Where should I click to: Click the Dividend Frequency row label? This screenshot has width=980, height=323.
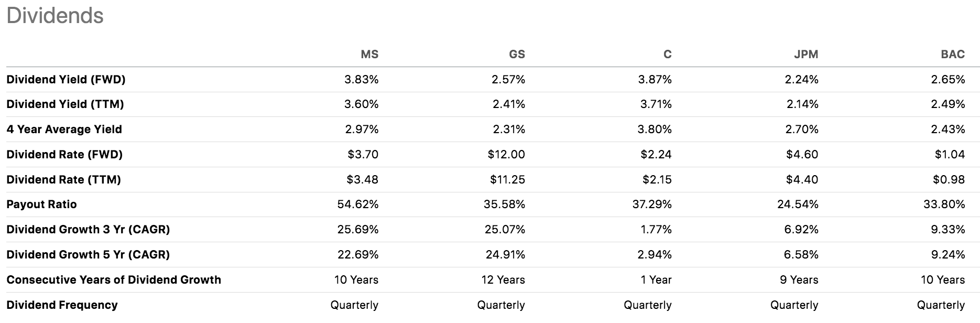tap(62, 305)
